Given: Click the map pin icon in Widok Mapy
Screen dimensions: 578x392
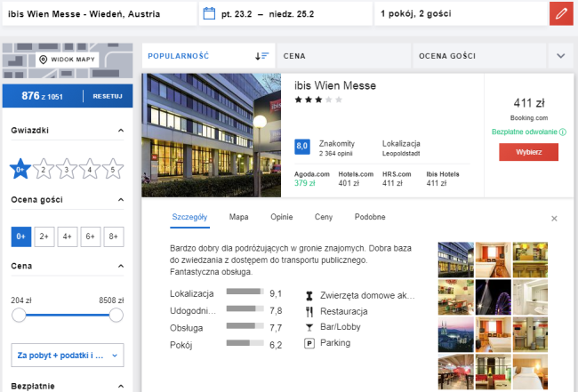Looking at the screenshot, I should tap(44, 60).
